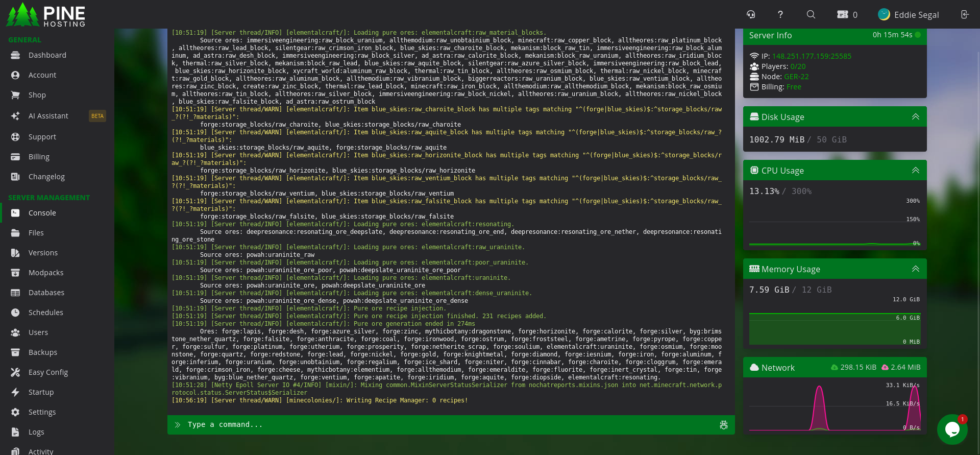Click the Writing Recipe Manager log line

[320, 400]
